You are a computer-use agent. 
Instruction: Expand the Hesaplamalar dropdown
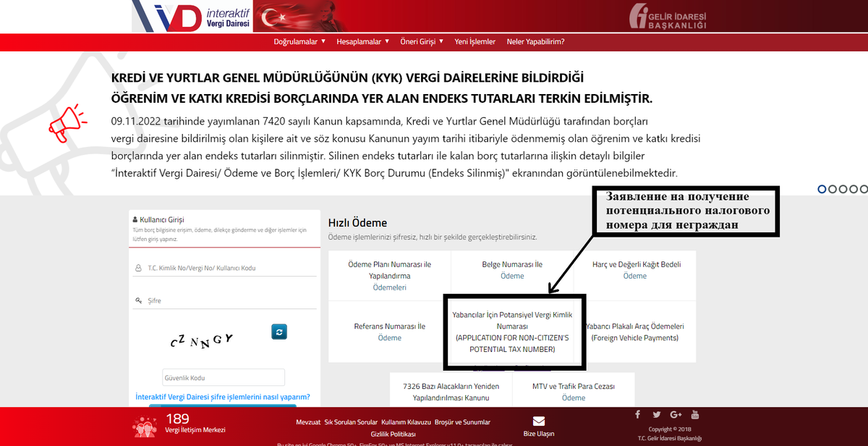click(x=362, y=41)
